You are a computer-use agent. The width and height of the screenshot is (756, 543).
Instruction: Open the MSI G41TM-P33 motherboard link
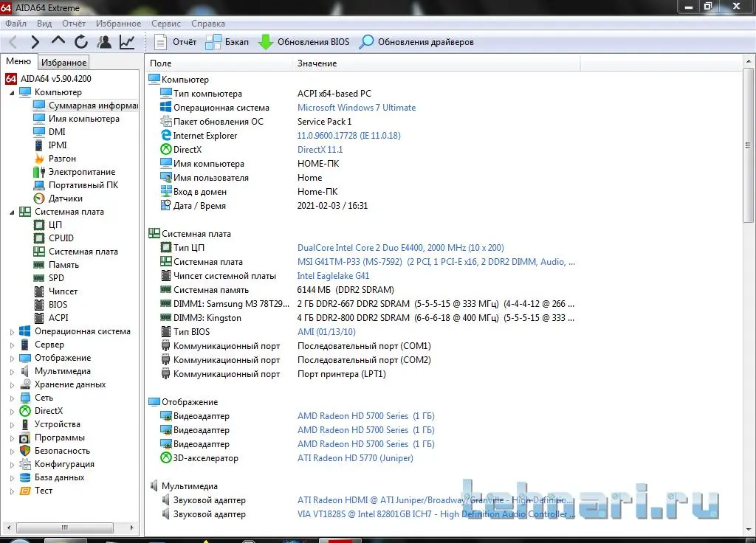[x=436, y=262]
